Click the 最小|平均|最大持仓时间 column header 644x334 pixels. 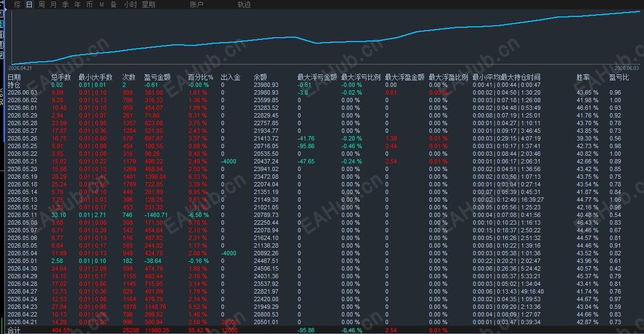click(x=507, y=77)
